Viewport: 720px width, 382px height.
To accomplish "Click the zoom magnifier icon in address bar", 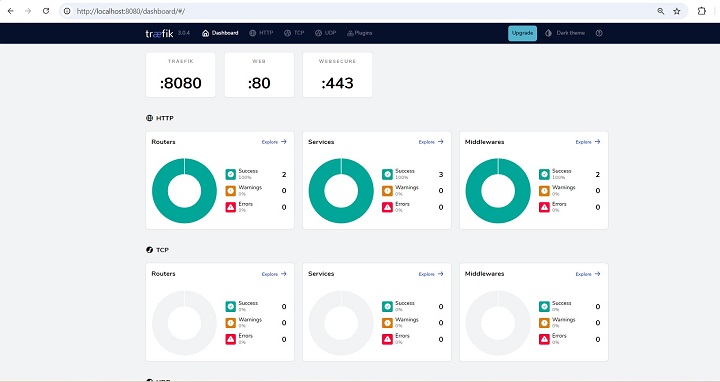I will (661, 11).
